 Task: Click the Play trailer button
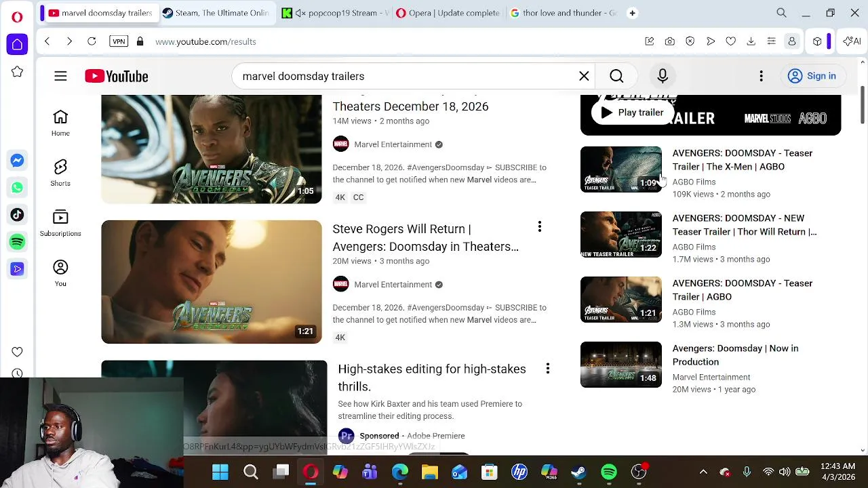click(632, 113)
